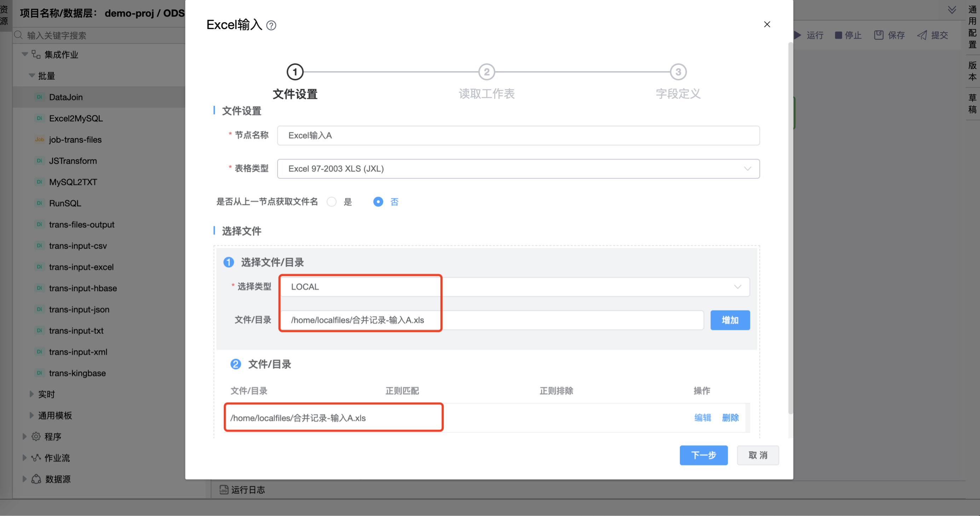Viewport: 980px width, 516px height.
Task: Select the 是 radio button
Action: [x=332, y=202]
